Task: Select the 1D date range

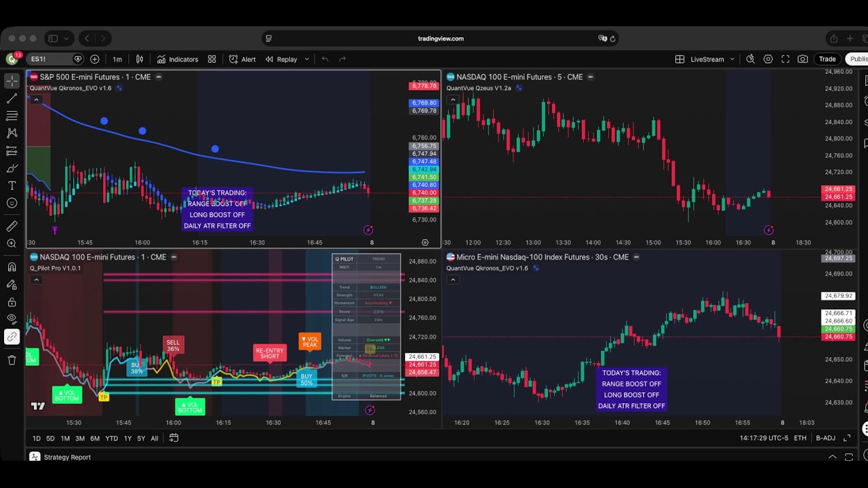Action: click(37, 439)
